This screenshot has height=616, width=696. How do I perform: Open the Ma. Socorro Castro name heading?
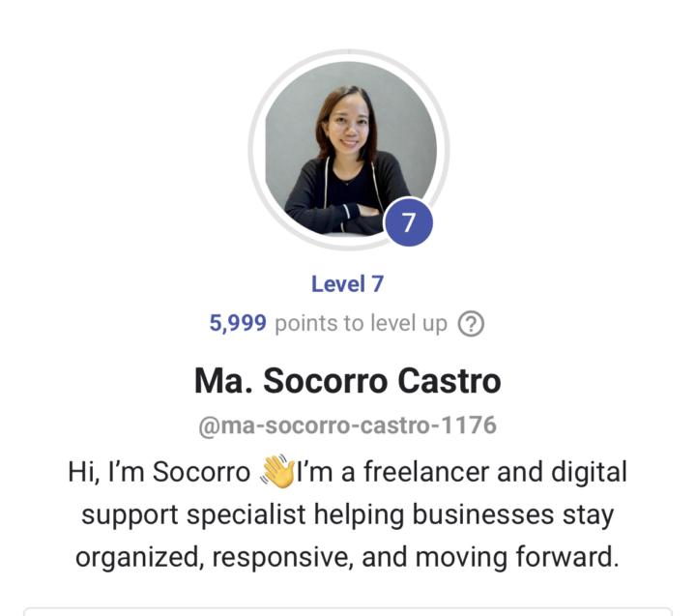pyautogui.click(x=348, y=381)
